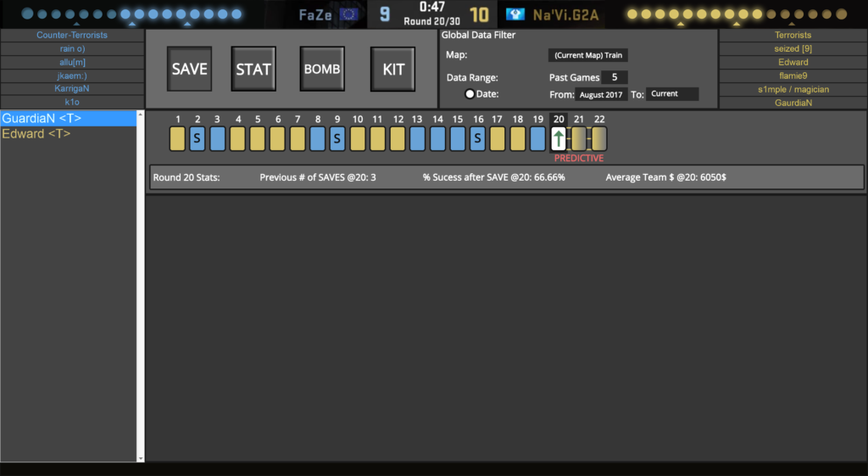868x476 pixels.
Task: Select round 19 marker
Action: (x=537, y=138)
